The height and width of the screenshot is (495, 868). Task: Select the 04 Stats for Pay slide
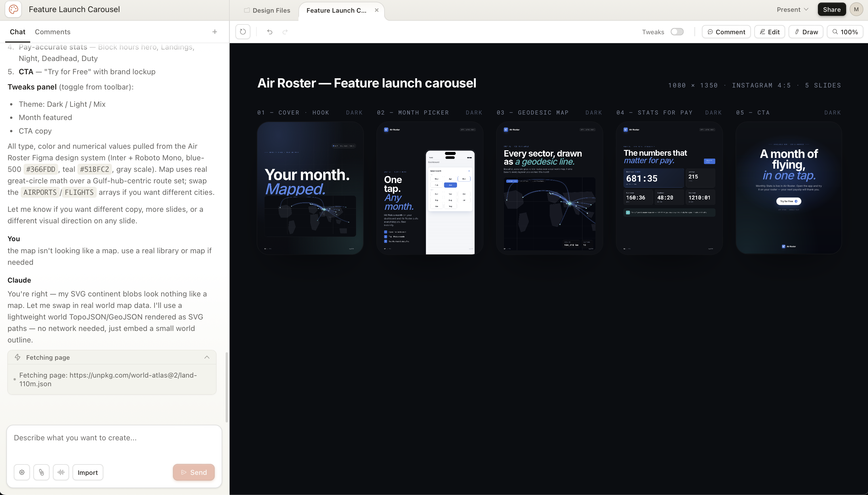click(x=669, y=188)
